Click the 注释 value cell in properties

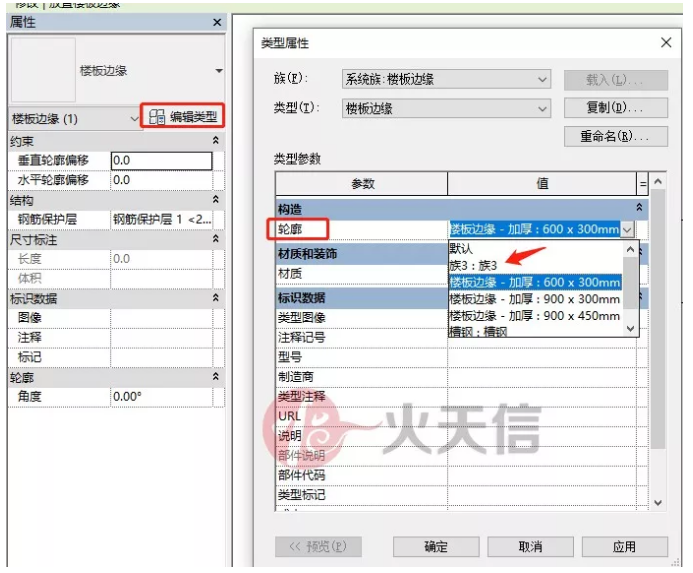[x=162, y=337]
